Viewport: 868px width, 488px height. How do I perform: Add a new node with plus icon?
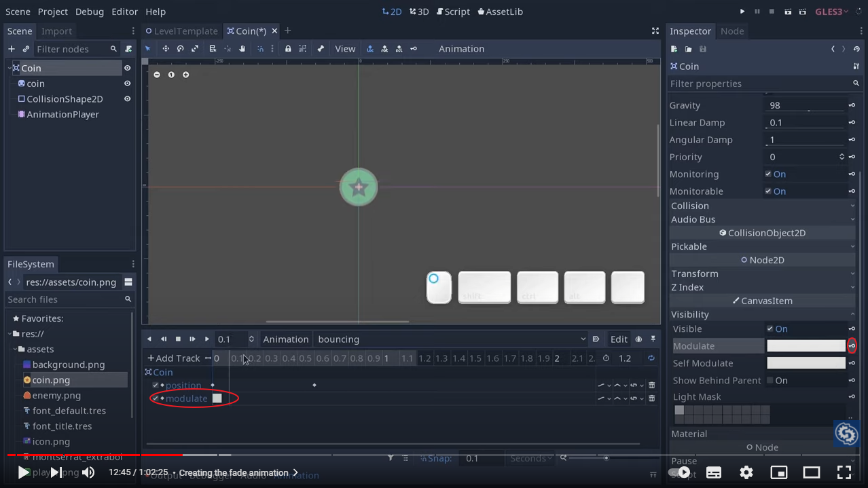(x=12, y=49)
